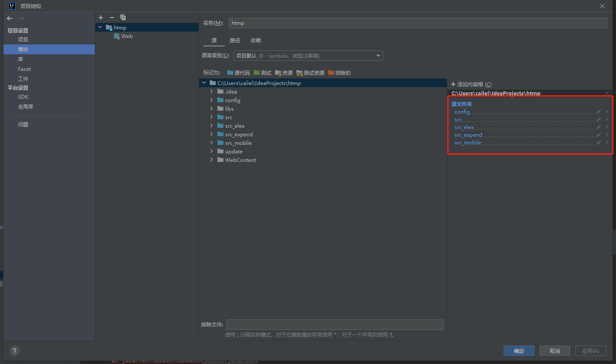Mark as 测试资源 (Test Resources) folder

[311, 73]
